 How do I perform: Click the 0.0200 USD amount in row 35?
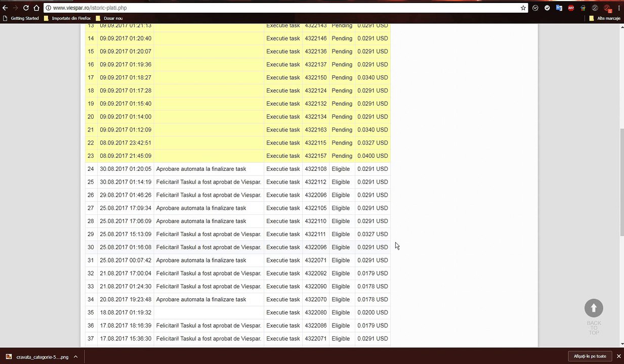372,312
